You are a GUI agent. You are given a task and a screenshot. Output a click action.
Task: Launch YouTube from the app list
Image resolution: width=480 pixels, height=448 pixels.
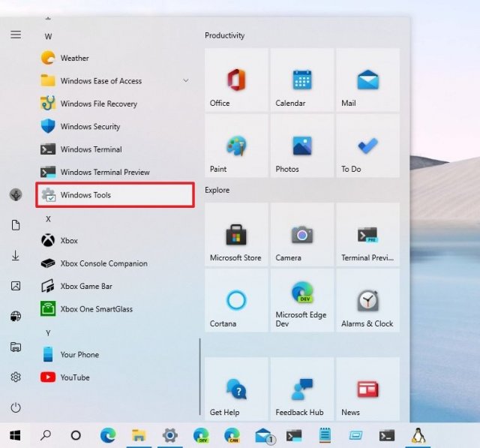pos(115,377)
